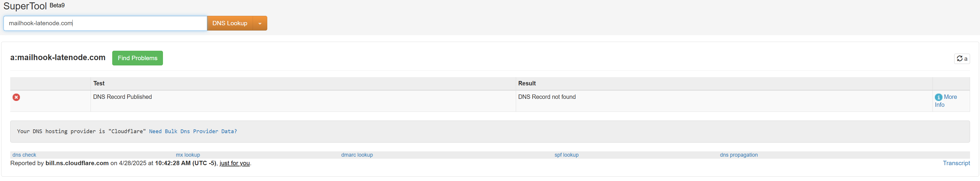Click the 'just for you' link

[235, 163]
